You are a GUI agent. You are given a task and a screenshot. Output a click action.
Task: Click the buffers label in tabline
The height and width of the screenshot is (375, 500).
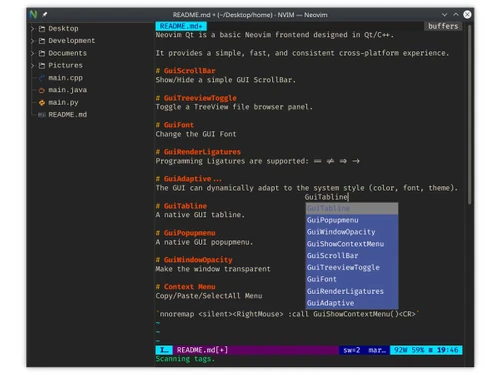point(443,26)
